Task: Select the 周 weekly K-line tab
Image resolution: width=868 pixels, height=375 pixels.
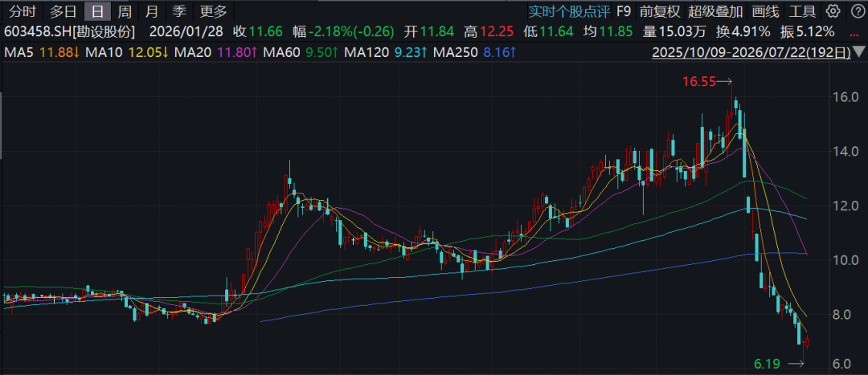Action: click(x=125, y=10)
